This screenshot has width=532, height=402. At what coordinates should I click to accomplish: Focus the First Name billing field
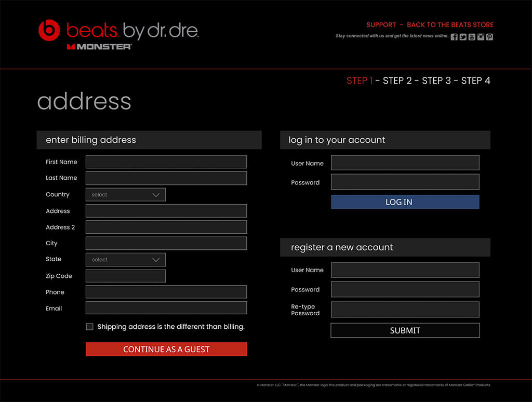pyautogui.click(x=166, y=162)
